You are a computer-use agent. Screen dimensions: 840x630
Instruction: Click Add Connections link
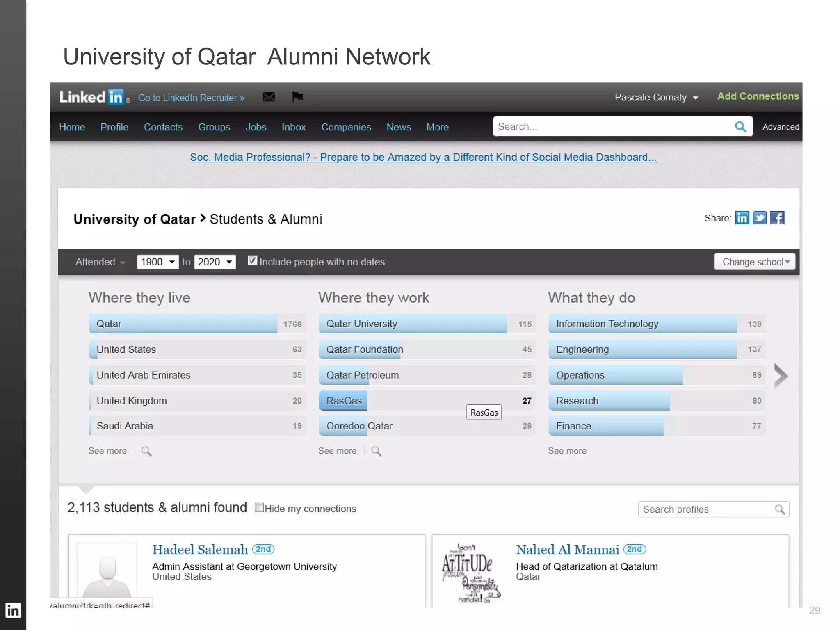click(x=758, y=96)
